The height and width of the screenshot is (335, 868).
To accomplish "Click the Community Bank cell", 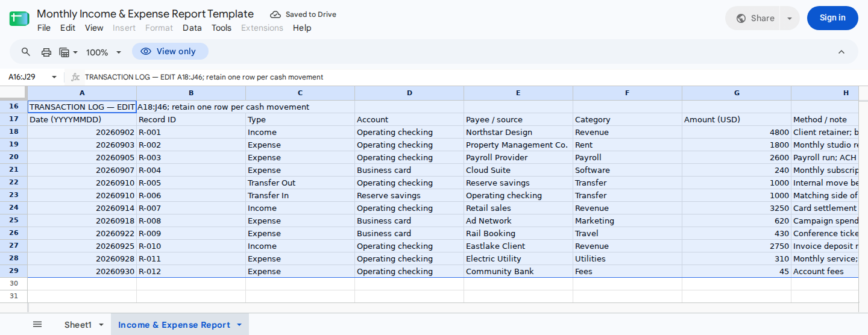I will click(518, 271).
